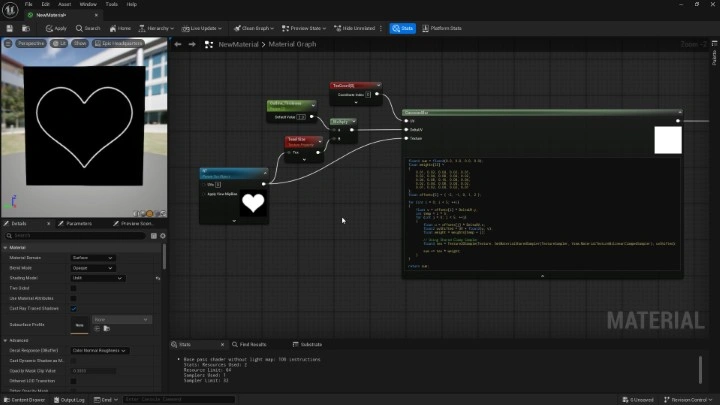The image size is (720, 405).
Task: Click the white preview swatch on Custom node
Action: coord(667,140)
